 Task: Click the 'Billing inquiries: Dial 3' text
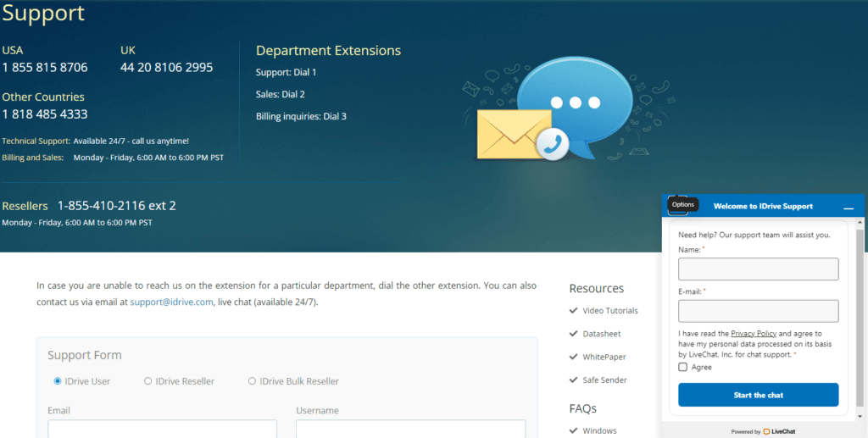point(301,117)
